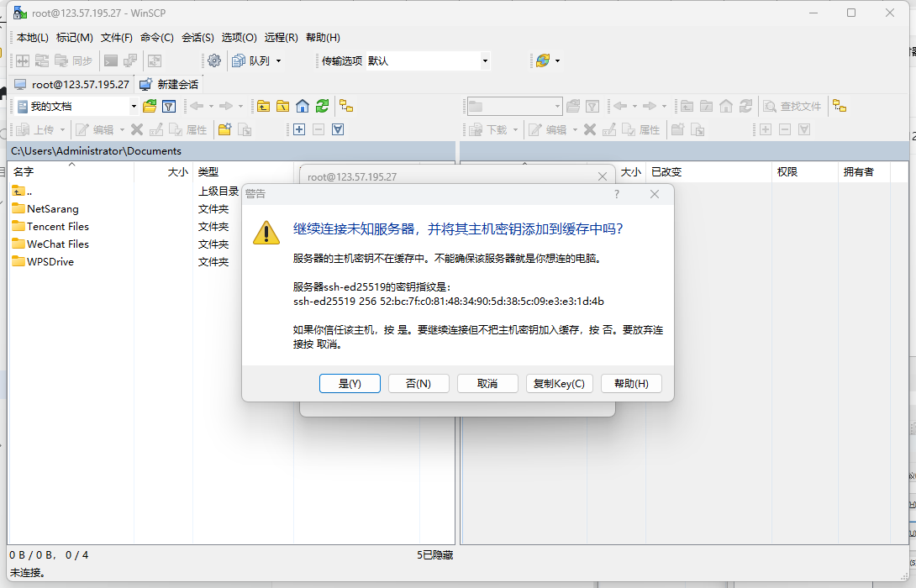916x588 pixels.
Task: Open the 会话(S) menu
Action: pos(197,37)
